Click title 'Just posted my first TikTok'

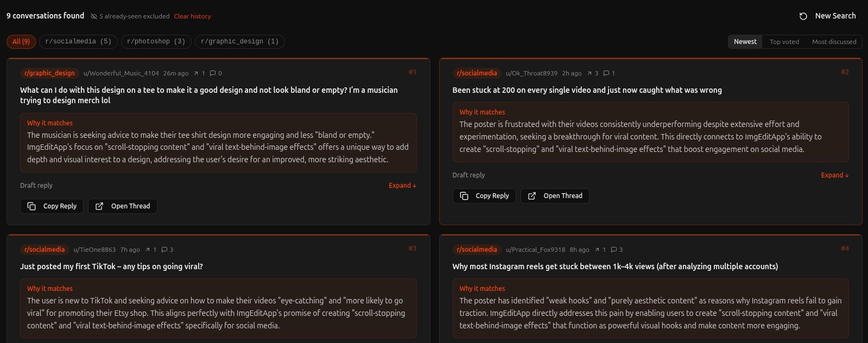point(111,266)
